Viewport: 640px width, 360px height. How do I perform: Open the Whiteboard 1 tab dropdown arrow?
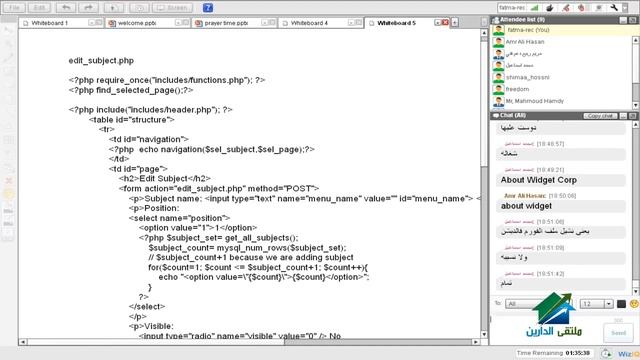pyautogui.click(x=92, y=23)
